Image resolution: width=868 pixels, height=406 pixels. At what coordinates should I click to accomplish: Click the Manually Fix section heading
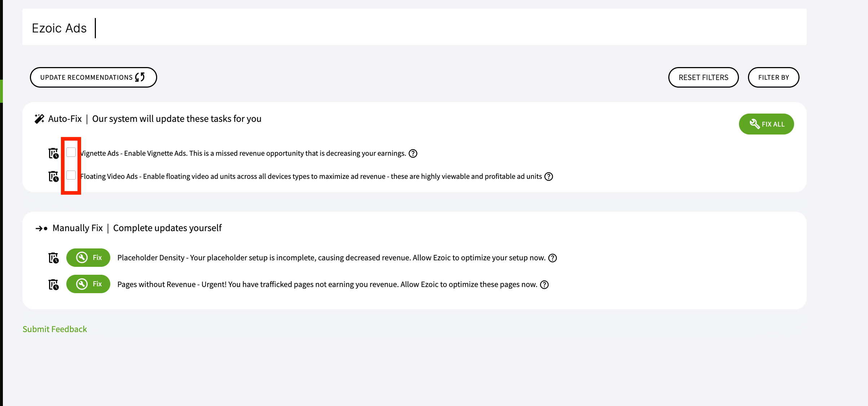coord(137,228)
